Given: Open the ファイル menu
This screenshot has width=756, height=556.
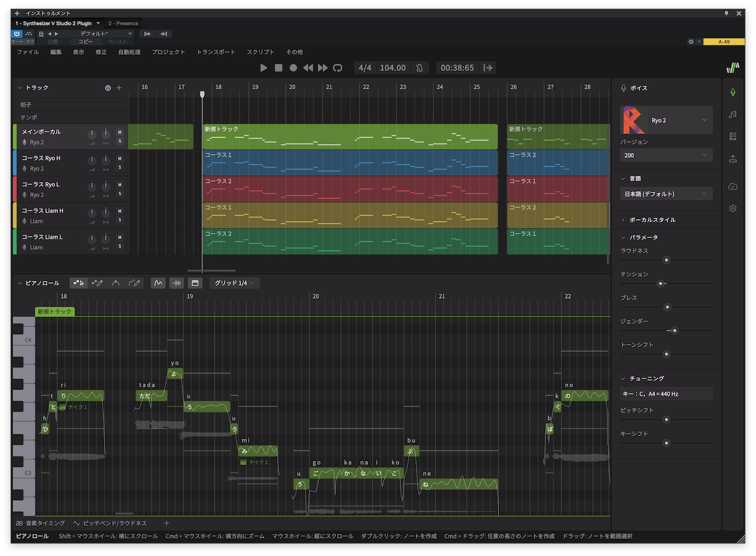Looking at the screenshot, I should point(28,52).
